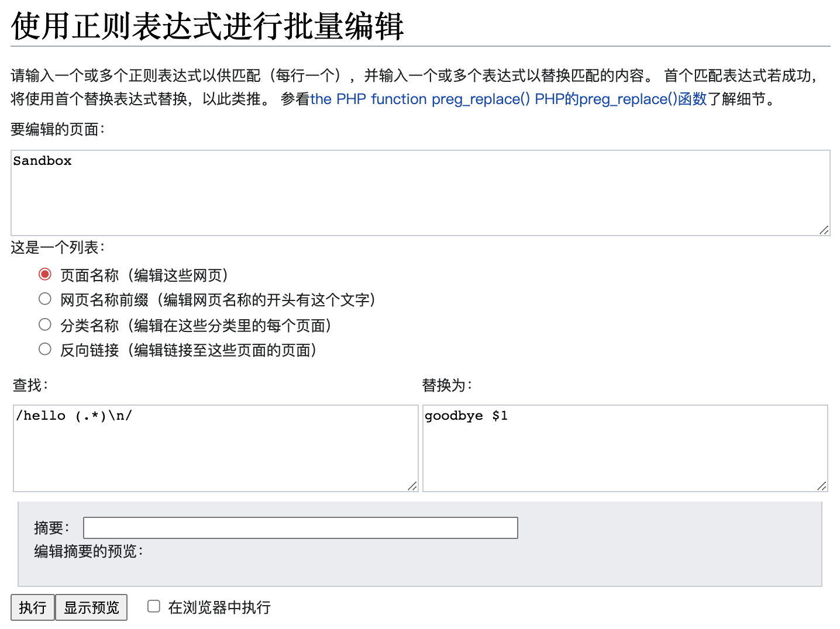Click the 在浏览器中执行 label text

(219, 607)
